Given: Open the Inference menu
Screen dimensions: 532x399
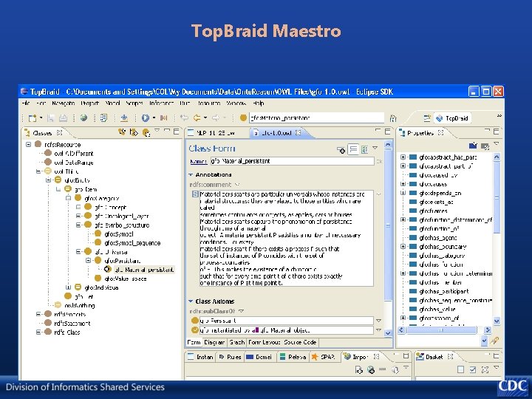Looking at the screenshot, I should (x=162, y=103).
